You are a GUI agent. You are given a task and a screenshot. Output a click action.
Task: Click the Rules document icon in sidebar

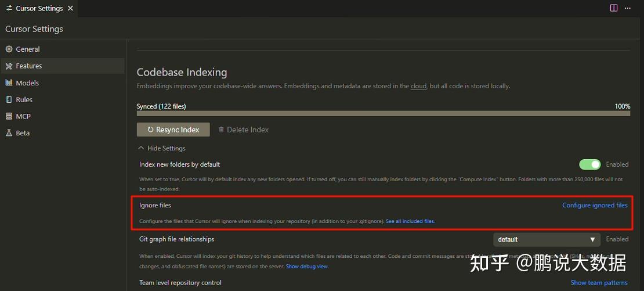(9, 100)
